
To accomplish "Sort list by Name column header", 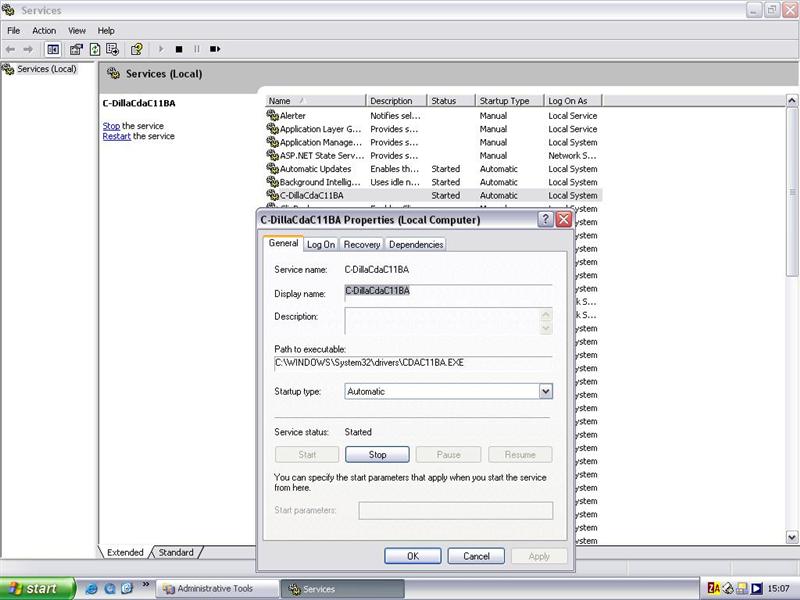I will click(x=315, y=101).
